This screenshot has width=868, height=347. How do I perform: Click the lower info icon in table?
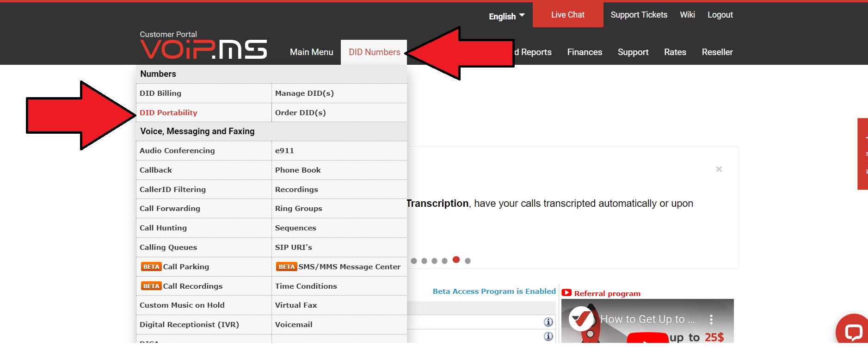coord(548,336)
